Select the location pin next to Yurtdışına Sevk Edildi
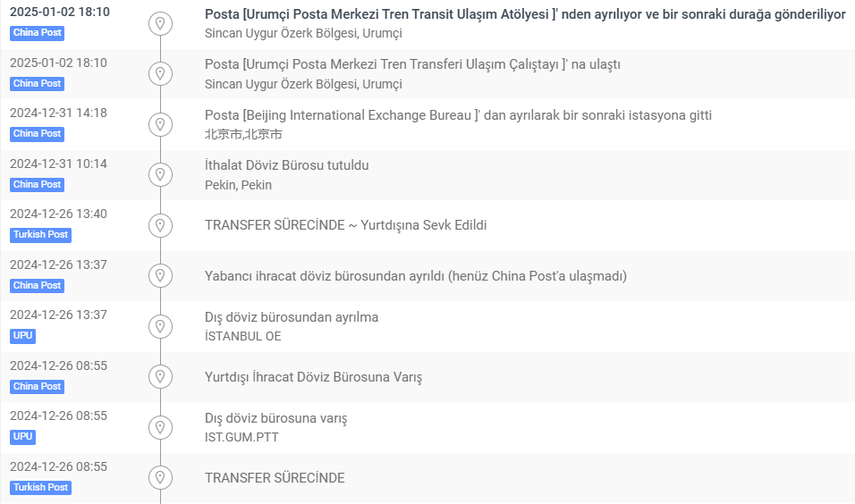The image size is (855, 504). tap(160, 225)
